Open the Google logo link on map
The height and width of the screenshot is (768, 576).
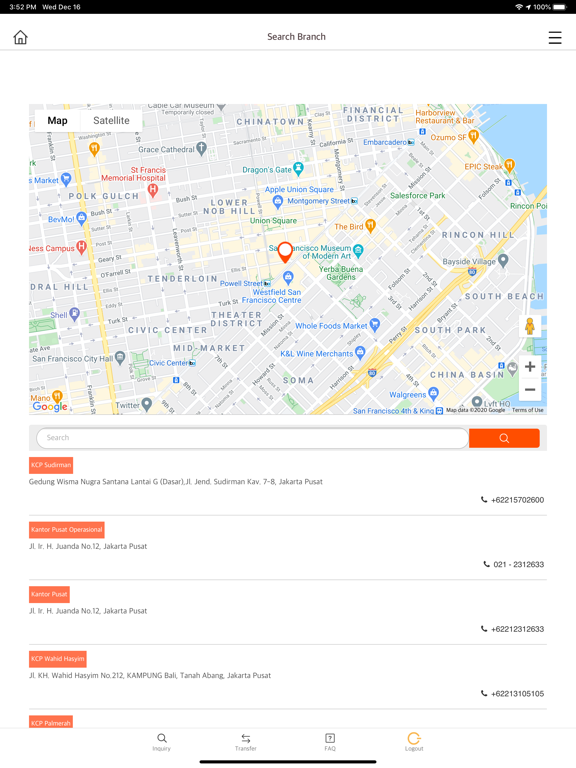point(50,406)
